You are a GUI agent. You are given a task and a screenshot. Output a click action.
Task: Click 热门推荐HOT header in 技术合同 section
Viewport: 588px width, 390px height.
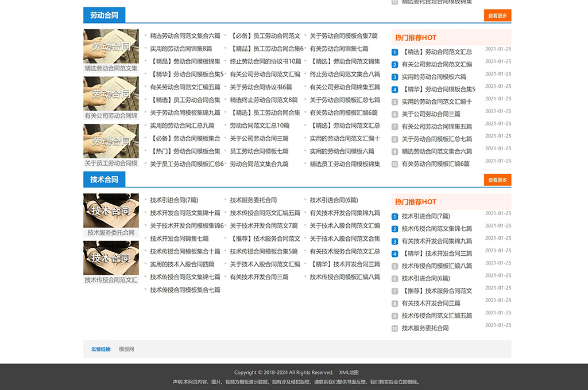pos(416,202)
